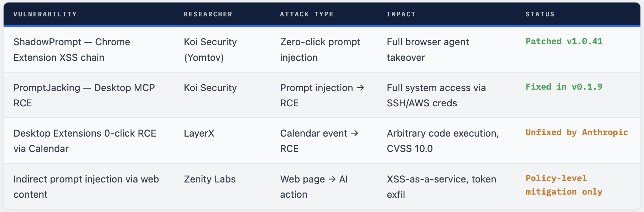The image size is (644, 212).
Task: Click the IMPACT column header
Action: pyautogui.click(x=401, y=14)
